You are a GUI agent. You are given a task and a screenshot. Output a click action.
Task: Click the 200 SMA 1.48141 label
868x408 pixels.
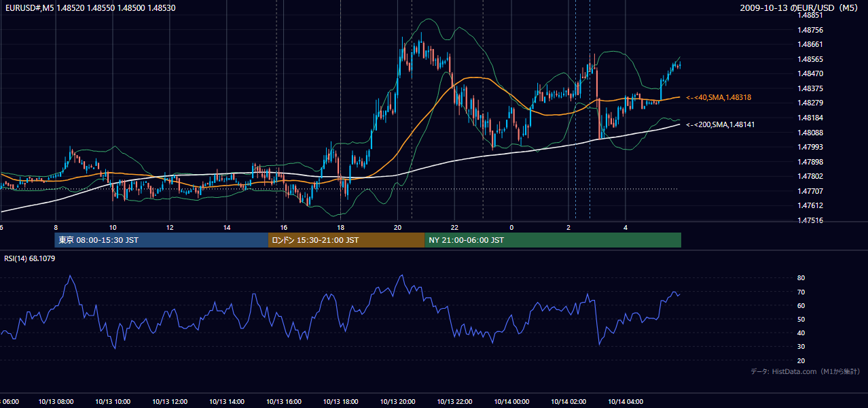click(721, 124)
